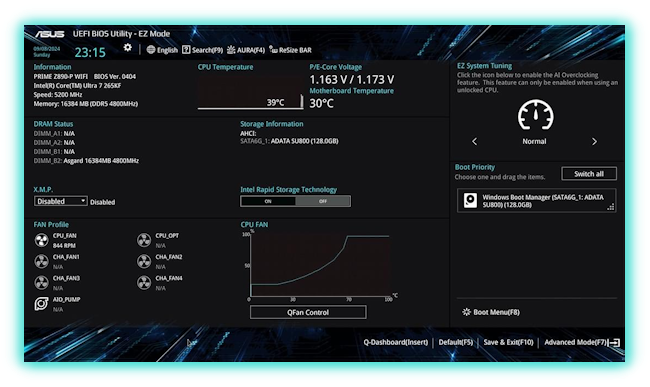Click the 30°C motherboard temperature value
This screenshot has height=387, width=650.
pyautogui.click(x=322, y=103)
